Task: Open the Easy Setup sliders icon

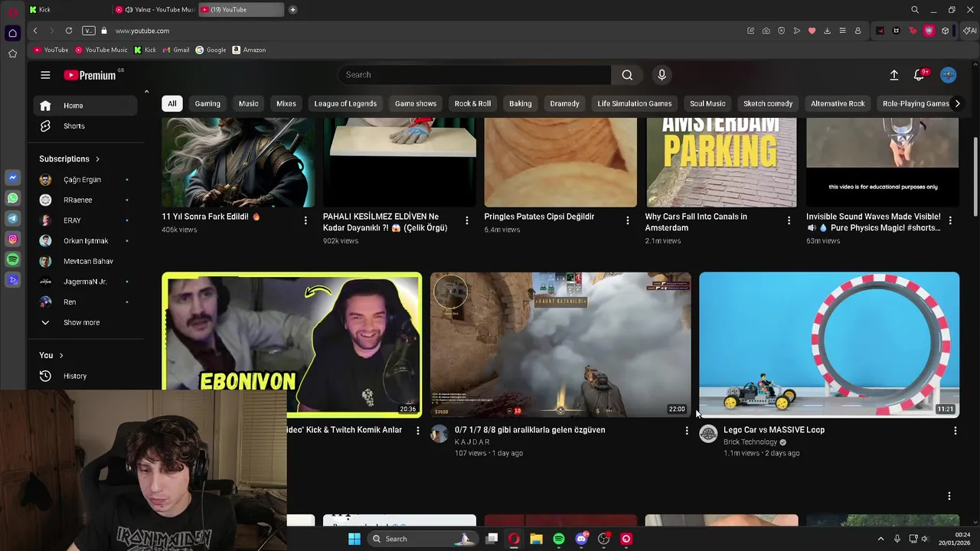Action: pos(842,31)
